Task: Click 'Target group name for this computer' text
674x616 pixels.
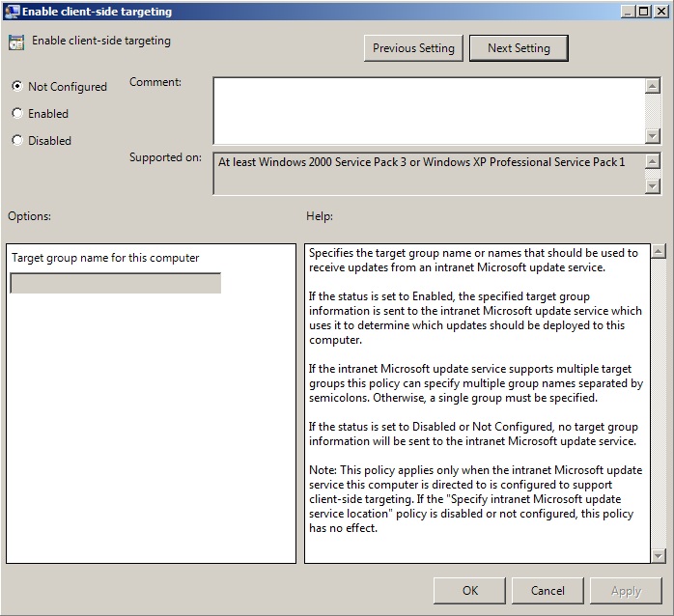Action: click(x=105, y=258)
